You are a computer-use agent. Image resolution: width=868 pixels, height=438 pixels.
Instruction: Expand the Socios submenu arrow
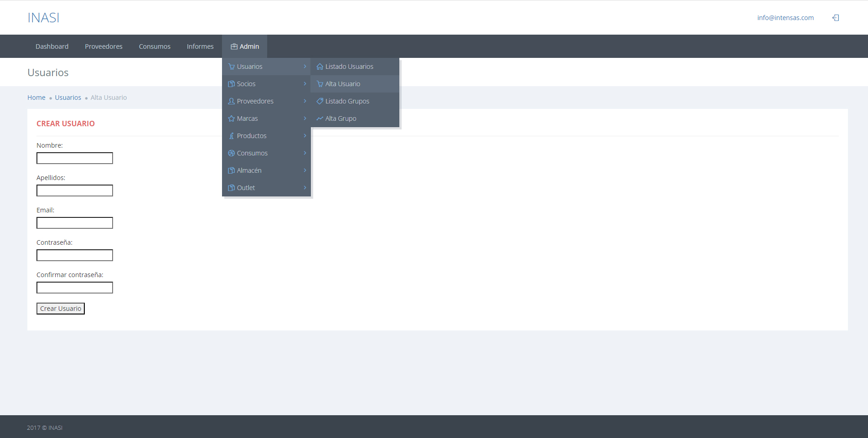(x=305, y=84)
